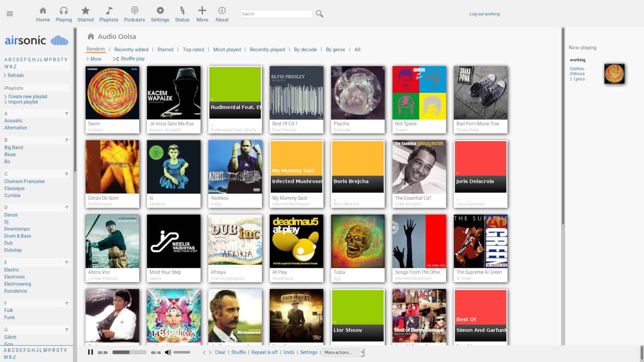Expand the More filter options

click(x=94, y=59)
